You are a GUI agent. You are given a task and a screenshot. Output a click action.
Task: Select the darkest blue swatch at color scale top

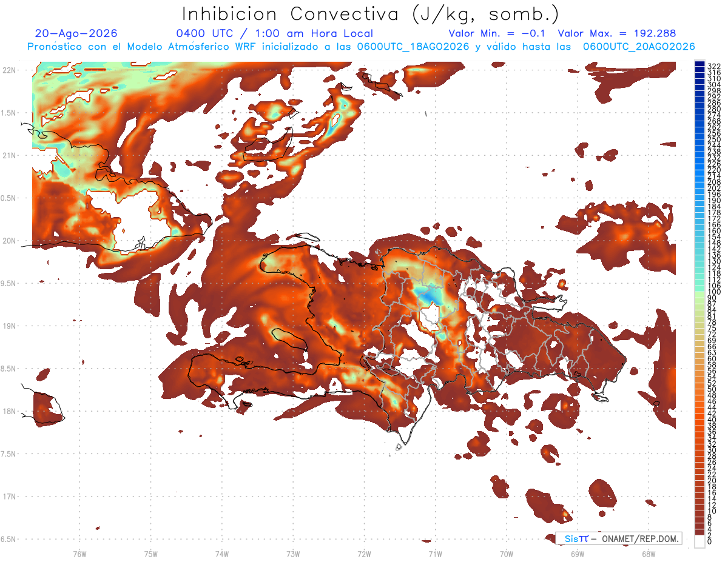point(700,64)
